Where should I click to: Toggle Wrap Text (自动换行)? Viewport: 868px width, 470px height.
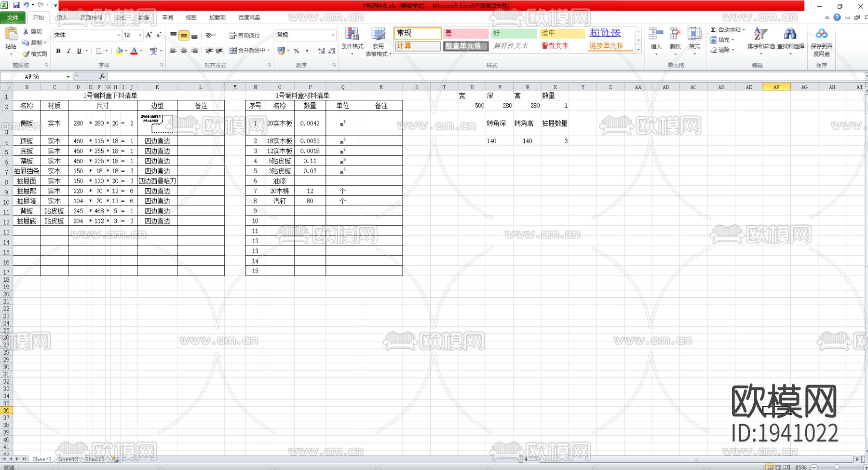tap(244, 35)
